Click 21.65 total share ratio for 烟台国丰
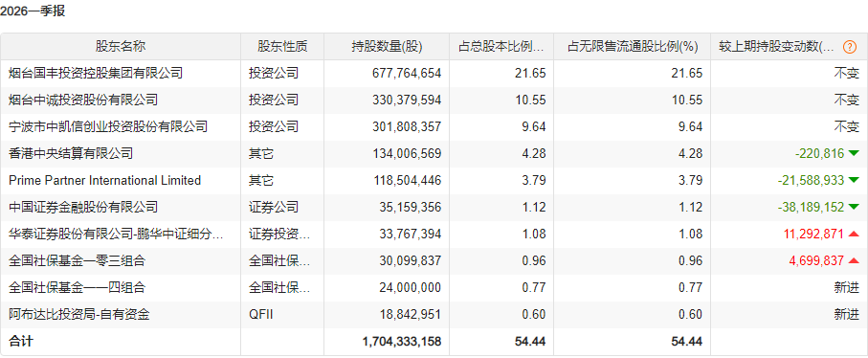The height and width of the screenshot is (358, 868). click(x=530, y=73)
